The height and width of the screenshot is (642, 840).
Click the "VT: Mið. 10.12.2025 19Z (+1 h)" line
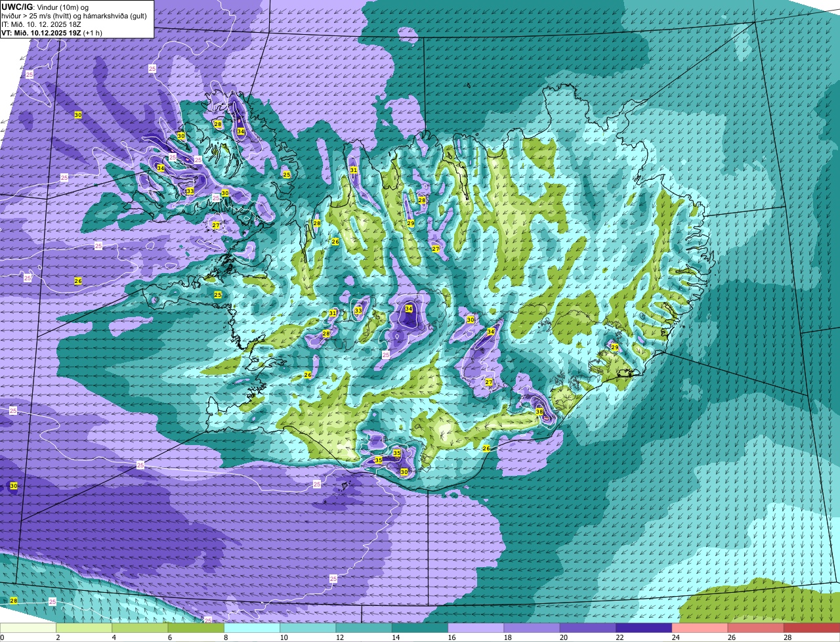pos(52,32)
